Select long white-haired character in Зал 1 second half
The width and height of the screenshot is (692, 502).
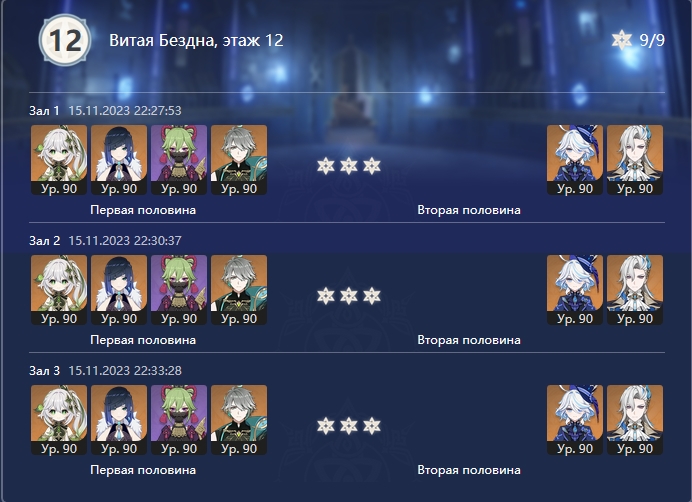(635, 160)
